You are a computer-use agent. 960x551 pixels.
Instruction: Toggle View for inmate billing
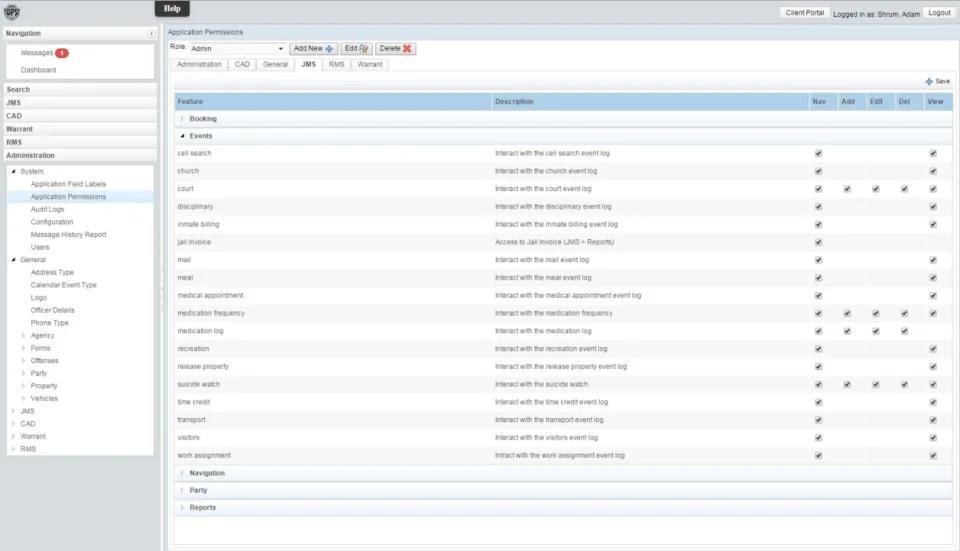tap(933, 225)
